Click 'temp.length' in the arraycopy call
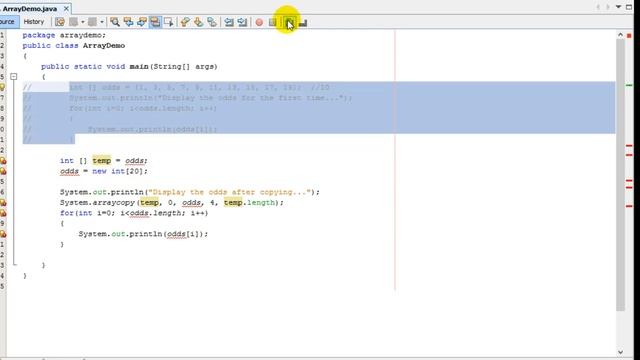The width and height of the screenshot is (640, 360). [x=249, y=202]
